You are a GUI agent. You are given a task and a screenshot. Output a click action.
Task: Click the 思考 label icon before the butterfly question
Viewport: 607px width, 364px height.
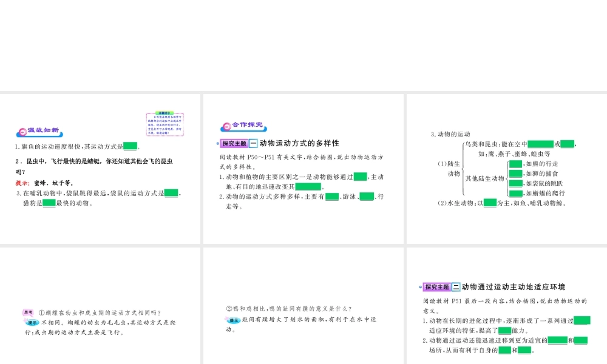[28, 312]
